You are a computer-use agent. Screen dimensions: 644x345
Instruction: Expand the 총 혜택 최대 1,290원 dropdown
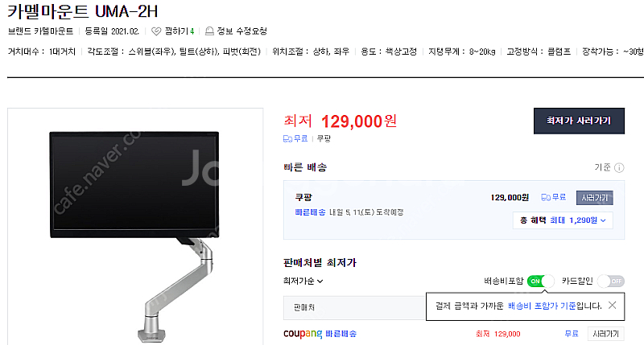563,220
